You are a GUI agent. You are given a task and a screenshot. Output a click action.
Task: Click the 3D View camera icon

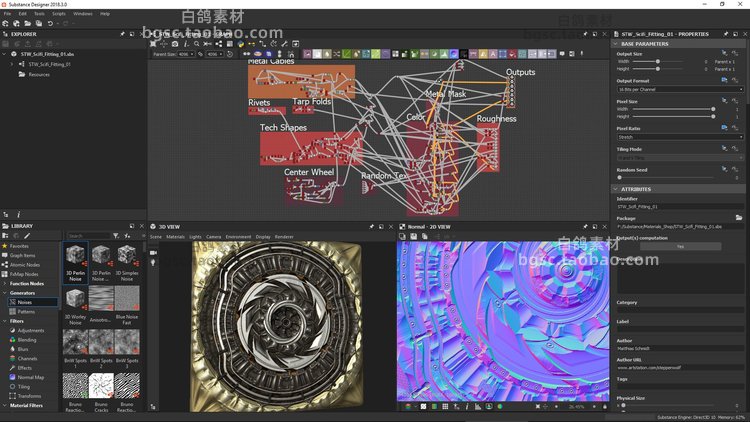(x=153, y=253)
